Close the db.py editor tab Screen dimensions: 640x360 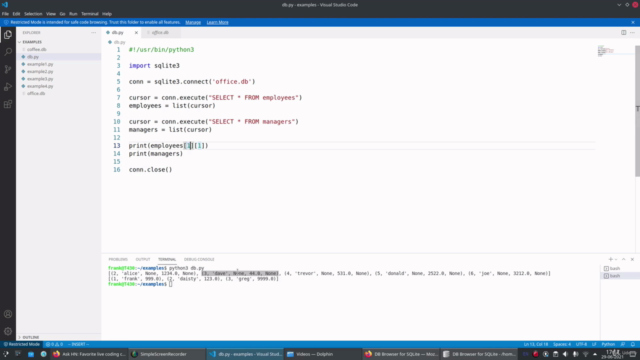tap(136, 33)
